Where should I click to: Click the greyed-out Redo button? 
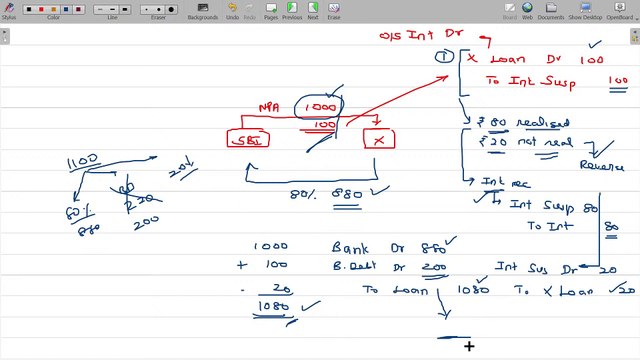click(x=249, y=11)
